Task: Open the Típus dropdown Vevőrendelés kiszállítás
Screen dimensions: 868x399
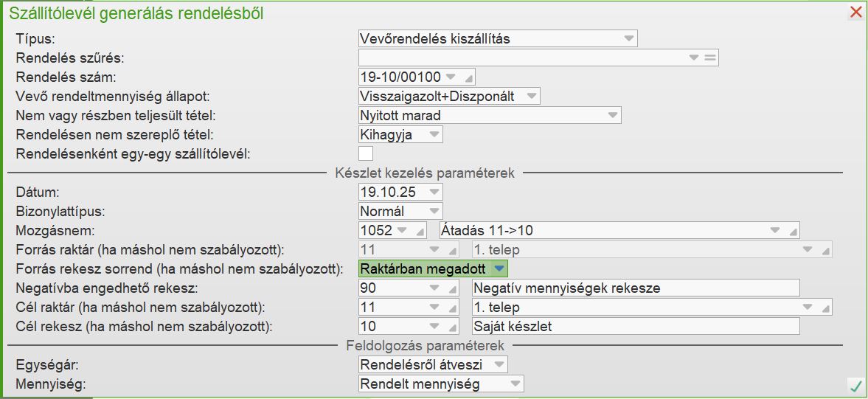Action: [628, 38]
